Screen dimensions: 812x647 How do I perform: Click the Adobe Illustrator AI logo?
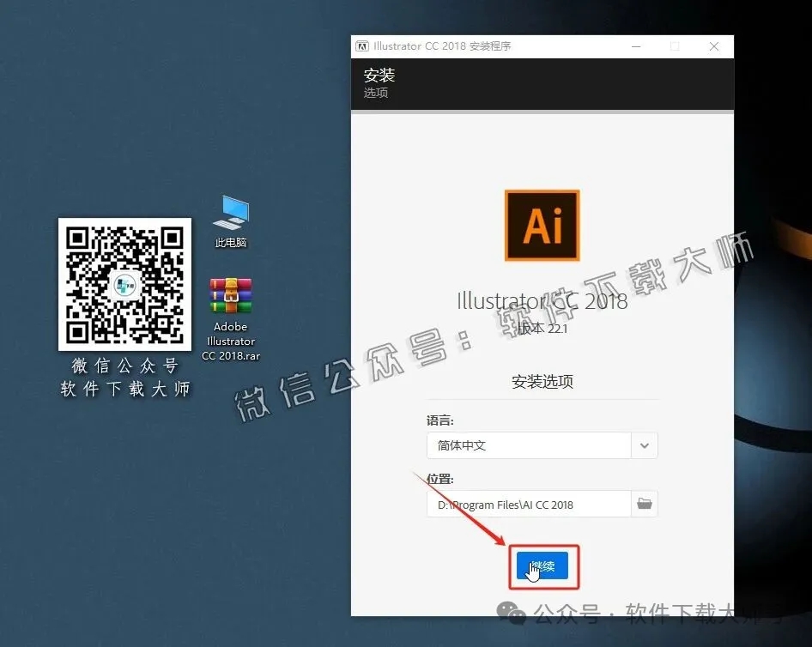coord(542,225)
